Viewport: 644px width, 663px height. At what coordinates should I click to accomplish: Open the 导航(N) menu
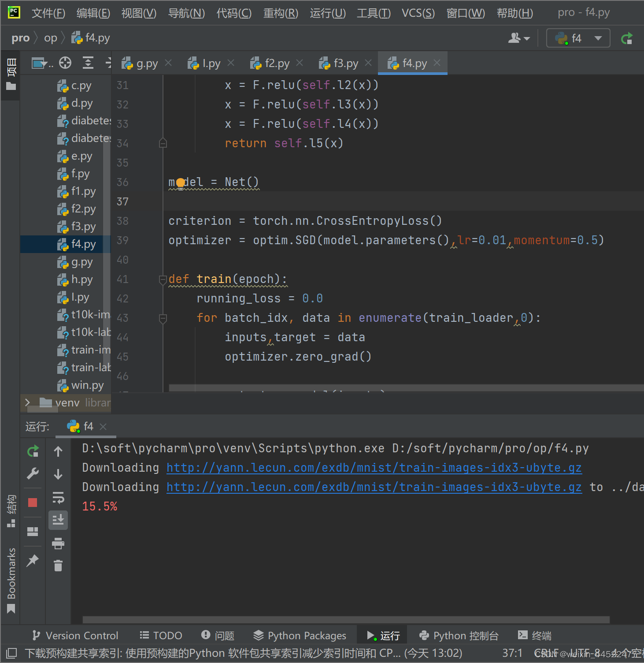click(187, 13)
